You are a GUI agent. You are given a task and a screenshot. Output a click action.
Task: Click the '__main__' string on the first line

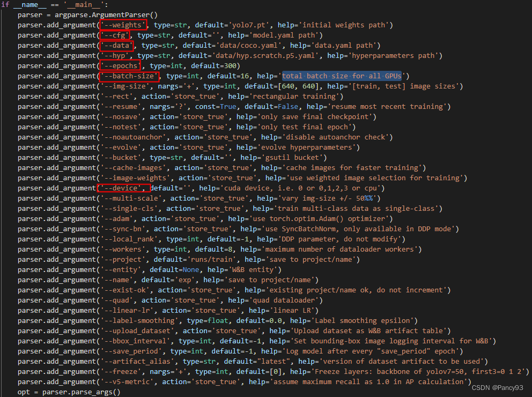(x=84, y=5)
